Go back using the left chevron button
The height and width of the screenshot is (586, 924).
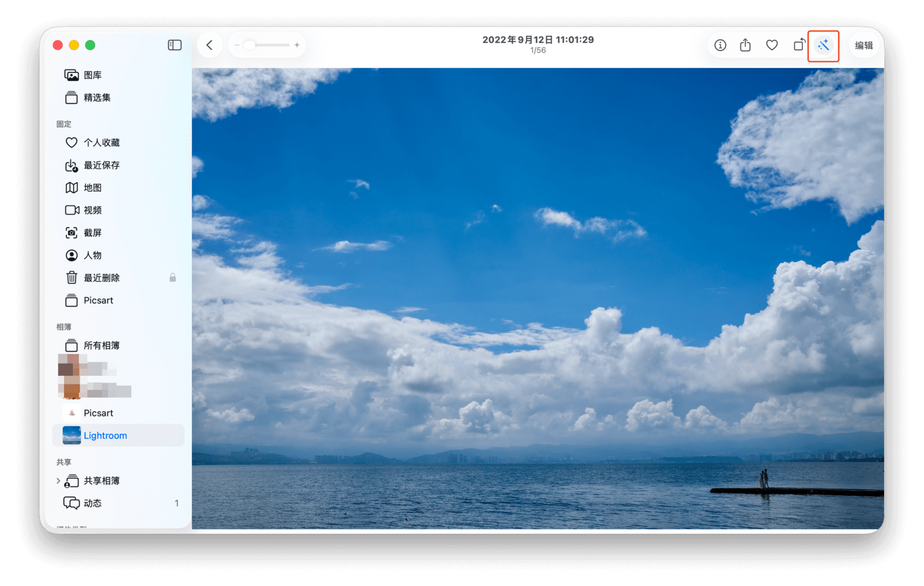point(210,45)
